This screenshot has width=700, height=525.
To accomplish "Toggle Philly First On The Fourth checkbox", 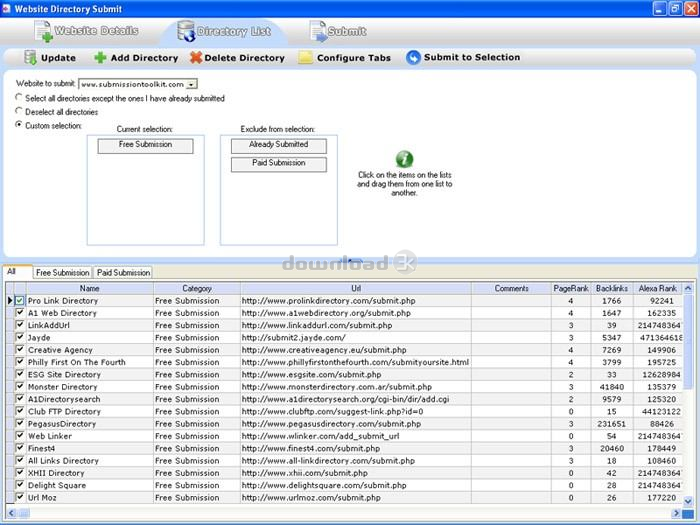I will [20, 362].
